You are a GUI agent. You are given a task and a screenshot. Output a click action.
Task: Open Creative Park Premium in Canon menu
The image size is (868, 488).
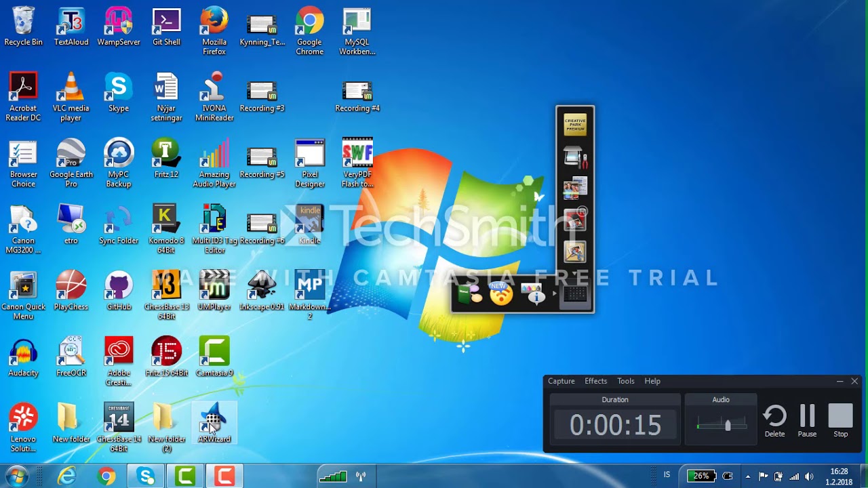(575, 125)
